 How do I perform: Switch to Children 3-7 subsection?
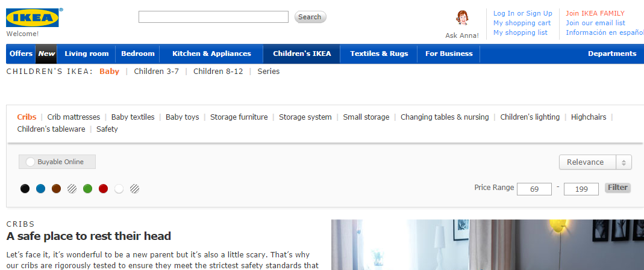click(157, 72)
